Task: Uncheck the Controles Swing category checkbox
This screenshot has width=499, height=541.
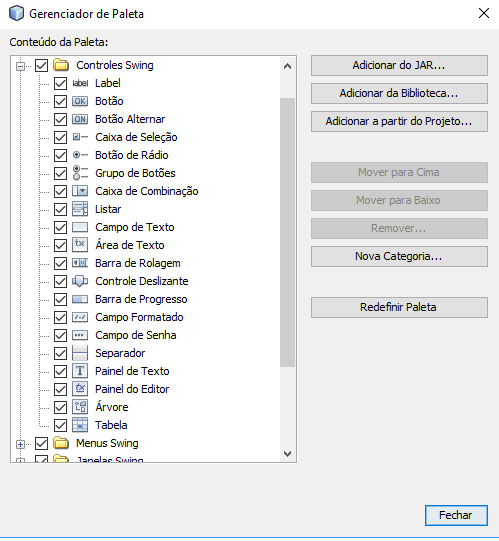Action: (x=42, y=65)
